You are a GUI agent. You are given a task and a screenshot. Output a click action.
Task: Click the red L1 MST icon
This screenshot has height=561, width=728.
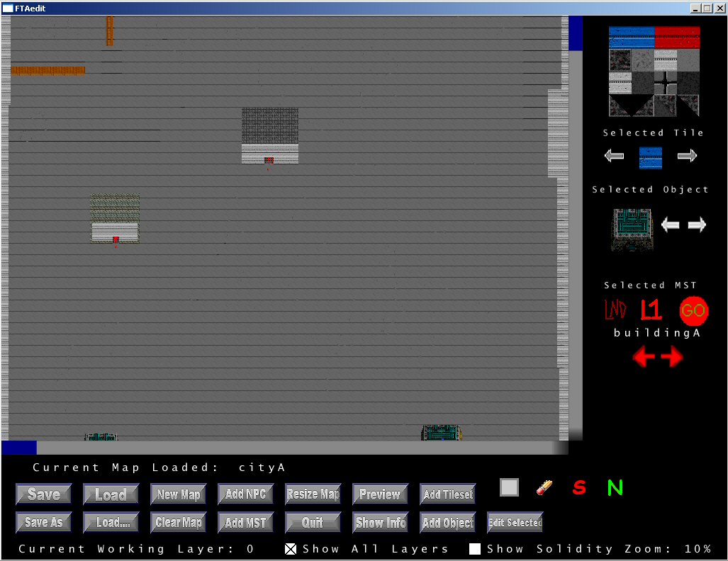click(651, 310)
